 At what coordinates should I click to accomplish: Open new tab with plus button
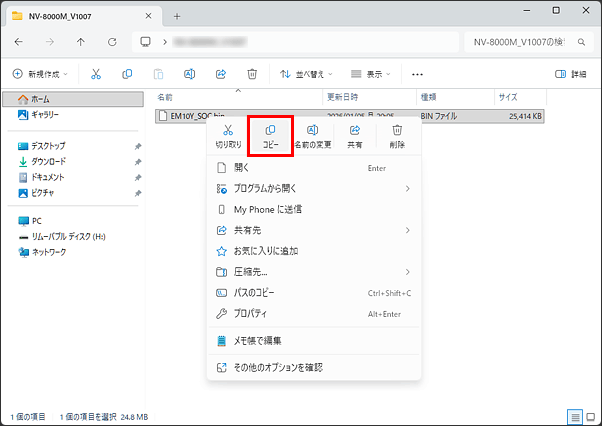tap(177, 17)
